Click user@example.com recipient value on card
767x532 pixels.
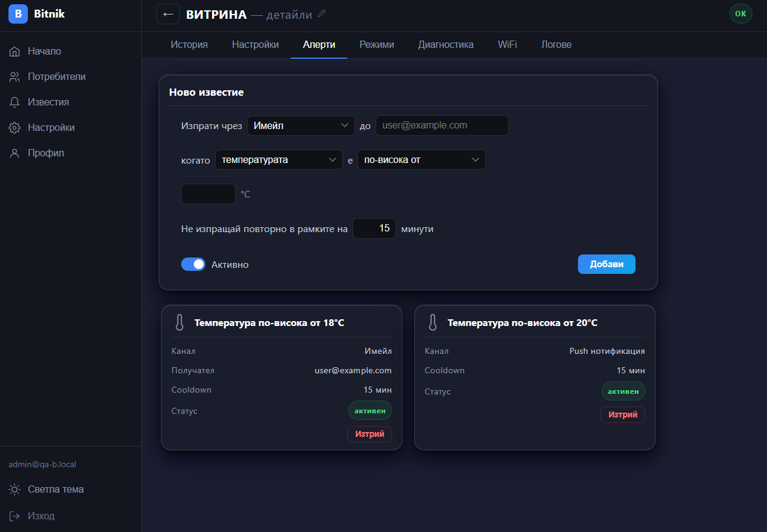[353, 370]
